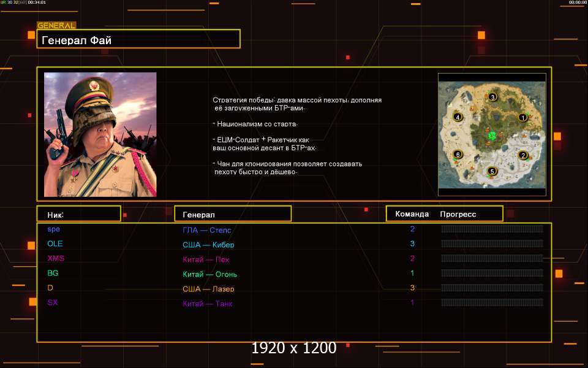588x368 pixels.
Task: Click the 'Генерал Фай' title box
Action: click(138, 39)
